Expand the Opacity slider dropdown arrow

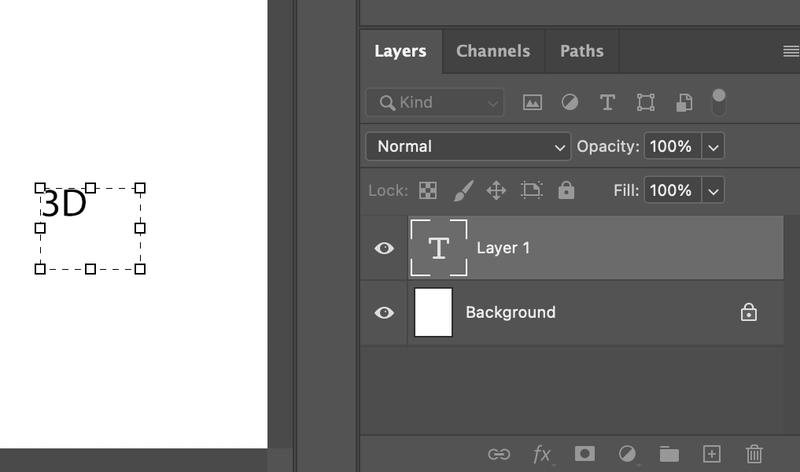tap(713, 146)
